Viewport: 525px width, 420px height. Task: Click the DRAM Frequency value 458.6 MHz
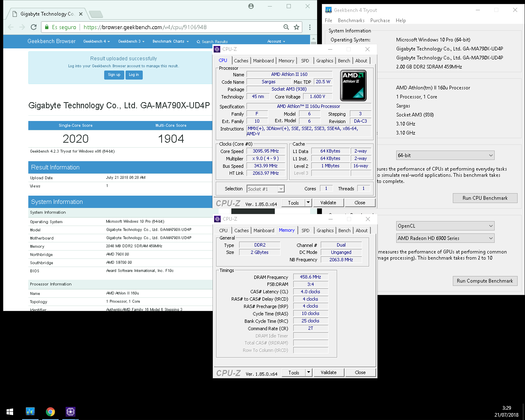(x=310, y=277)
